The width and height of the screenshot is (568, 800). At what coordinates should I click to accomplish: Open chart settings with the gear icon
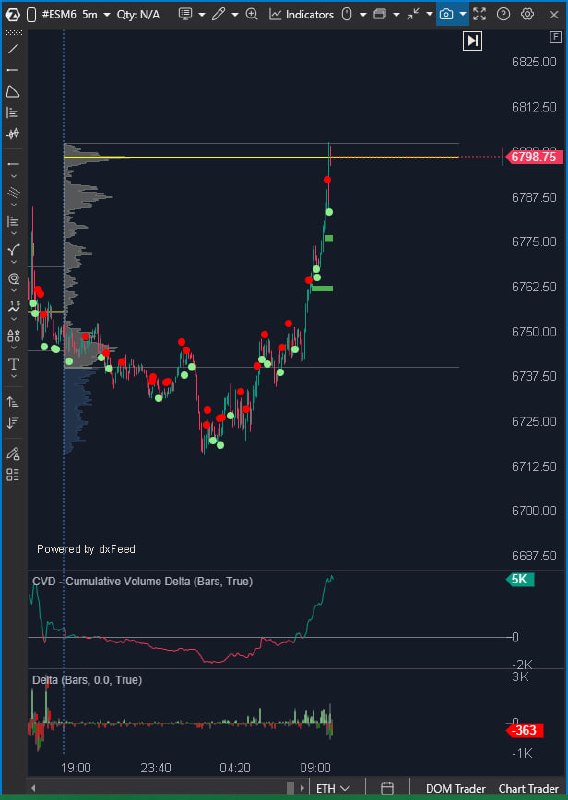coord(528,14)
